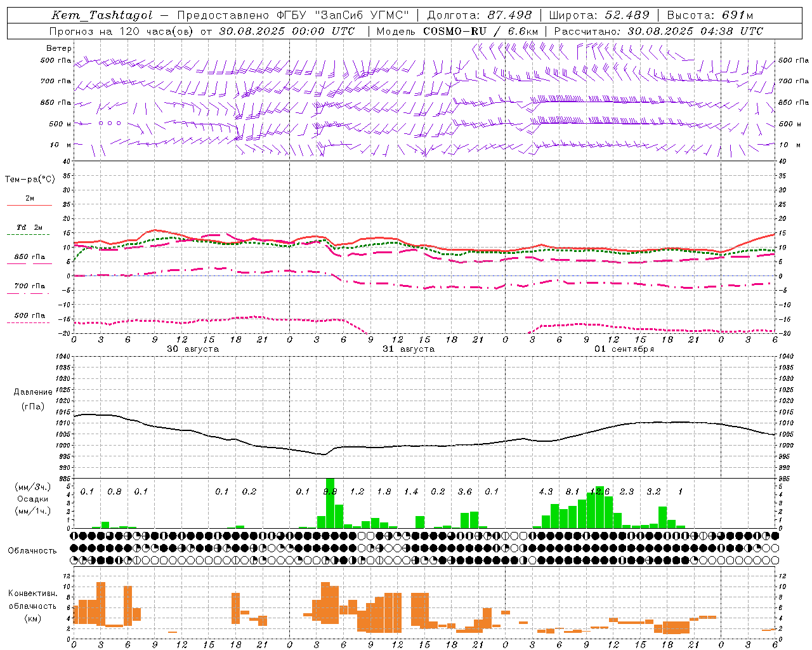Click the "Прогноз на 120 часа(ов)" text
This screenshot has width=812, height=650.
pyautogui.click(x=122, y=31)
